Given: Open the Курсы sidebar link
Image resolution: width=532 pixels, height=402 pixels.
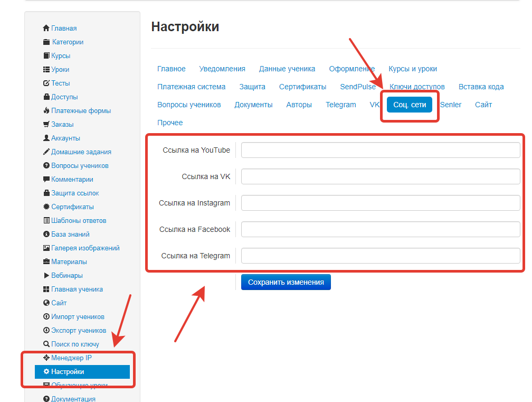Looking at the screenshot, I should (x=61, y=55).
